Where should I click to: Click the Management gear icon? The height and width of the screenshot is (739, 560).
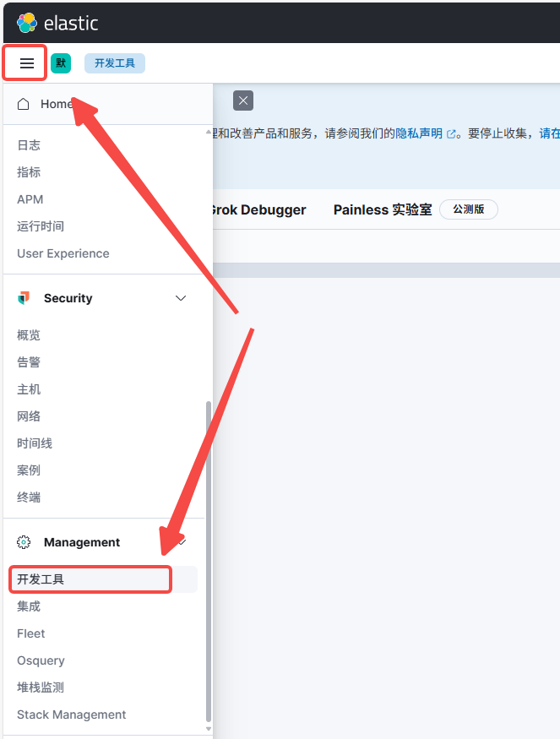point(24,542)
